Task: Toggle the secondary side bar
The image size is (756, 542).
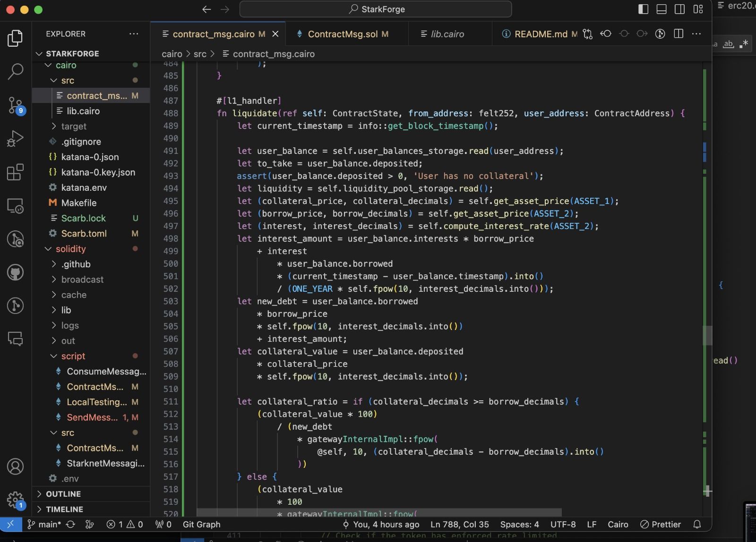Action: [x=679, y=9]
